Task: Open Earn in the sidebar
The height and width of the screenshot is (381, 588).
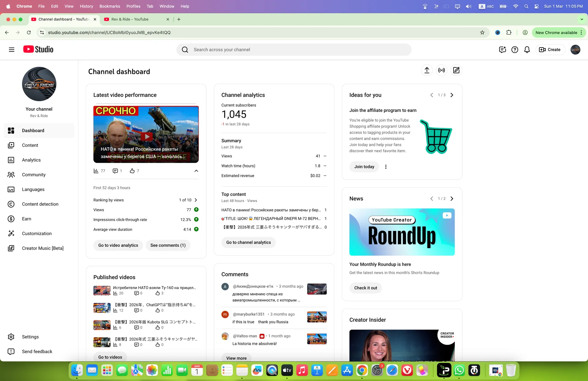Action: pyautogui.click(x=39, y=219)
